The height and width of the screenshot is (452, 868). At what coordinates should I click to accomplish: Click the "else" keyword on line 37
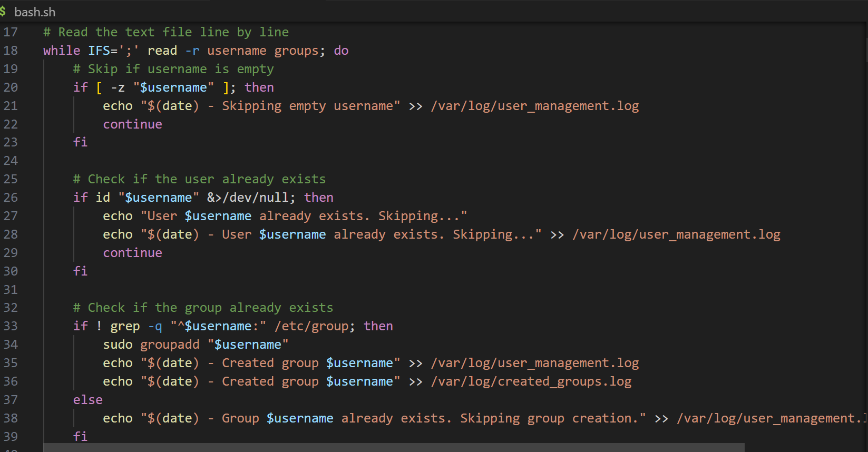(88, 400)
